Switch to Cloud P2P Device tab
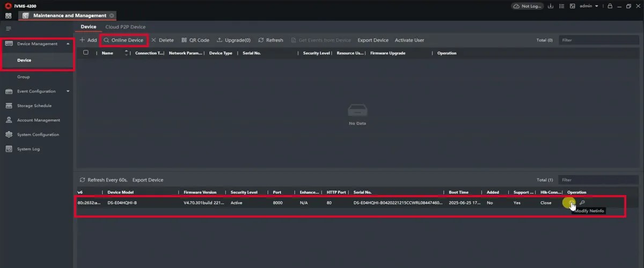 tap(126, 27)
